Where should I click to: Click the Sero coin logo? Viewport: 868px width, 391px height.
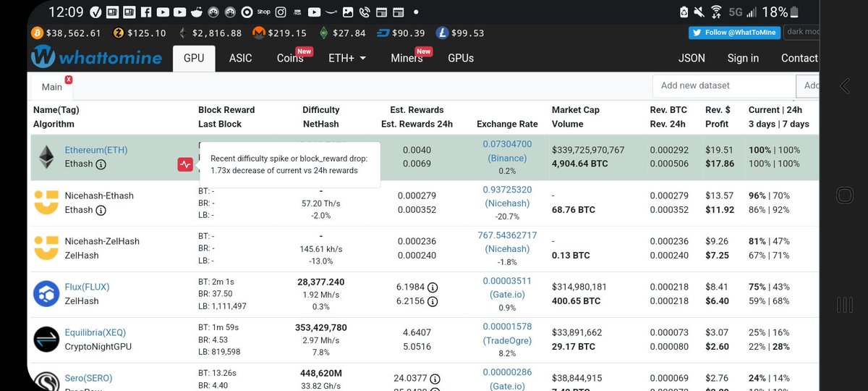pyautogui.click(x=46, y=382)
